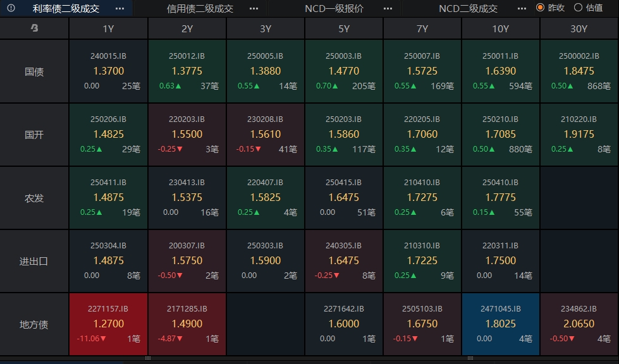Open bond cell 220311.IB
619x364 pixels.
click(501, 261)
